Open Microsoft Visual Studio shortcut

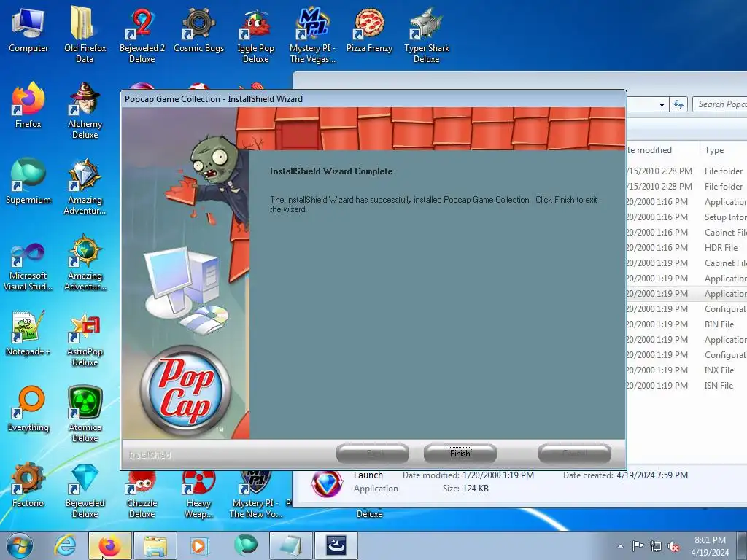click(28, 267)
